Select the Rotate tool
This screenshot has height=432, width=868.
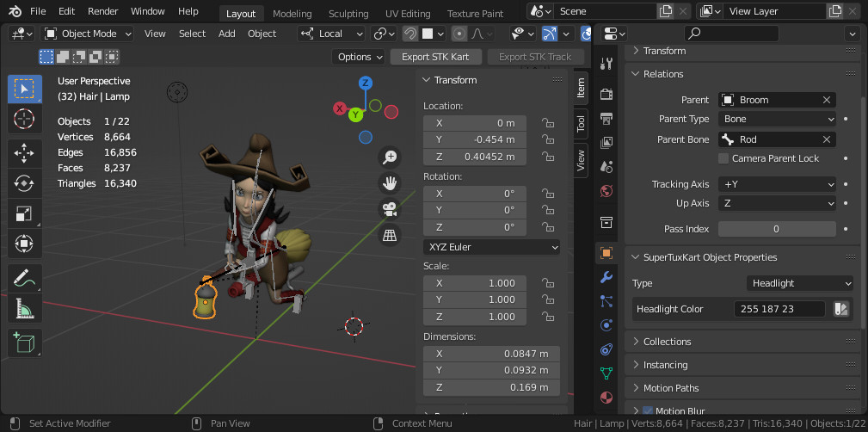pos(25,183)
